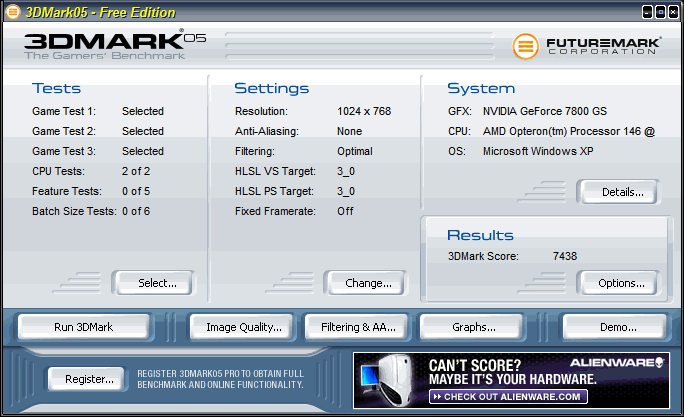Viewport: 684px width, 417px height.
Task: Open the Alienware advertisement banner
Action: tap(511, 380)
